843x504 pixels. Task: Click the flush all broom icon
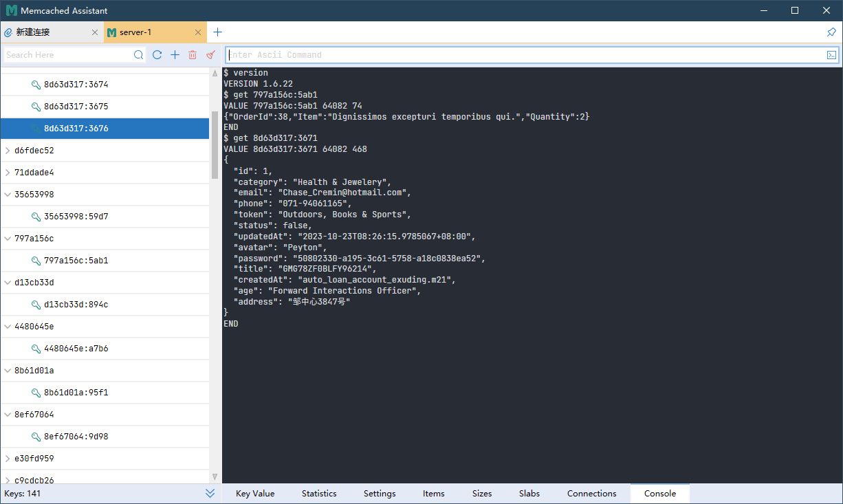(x=210, y=55)
